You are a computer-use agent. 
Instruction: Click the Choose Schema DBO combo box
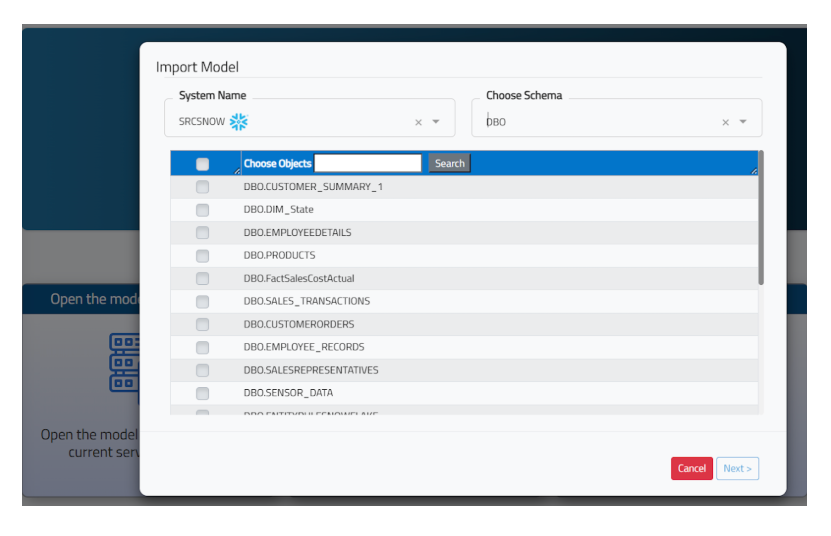coord(600,122)
